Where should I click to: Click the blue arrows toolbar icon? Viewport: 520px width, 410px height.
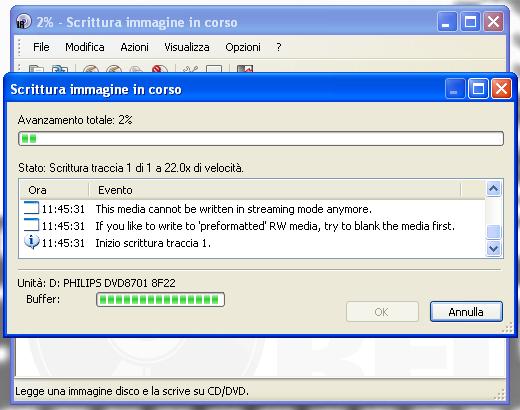pos(60,69)
